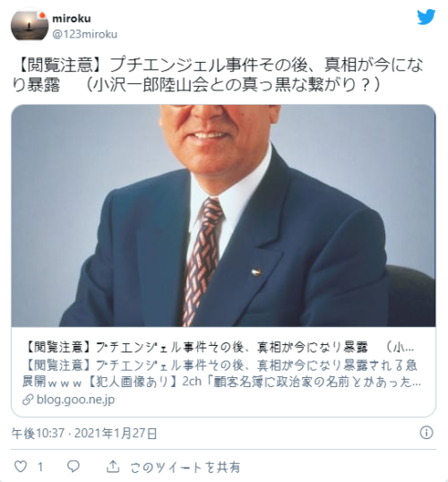Image resolution: width=448 pixels, height=482 pixels.
Task: Click the tie in card photo
Action: [x=202, y=262]
